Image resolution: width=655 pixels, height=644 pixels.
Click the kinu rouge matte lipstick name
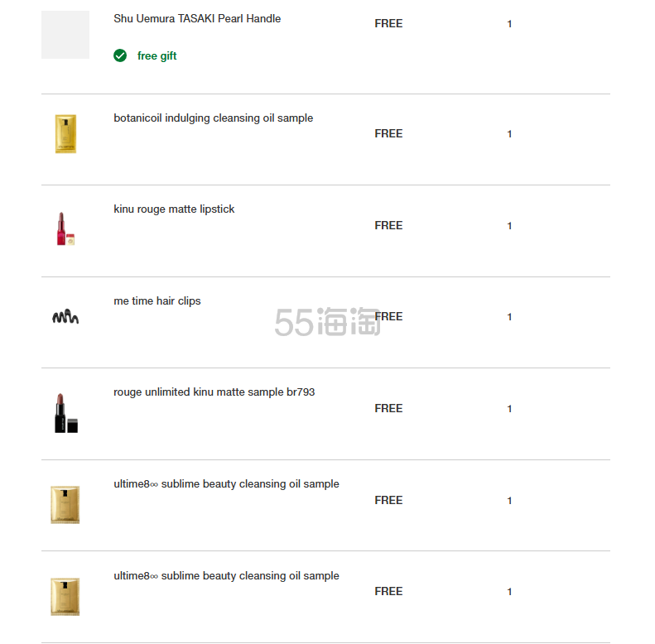click(x=174, y=209)
